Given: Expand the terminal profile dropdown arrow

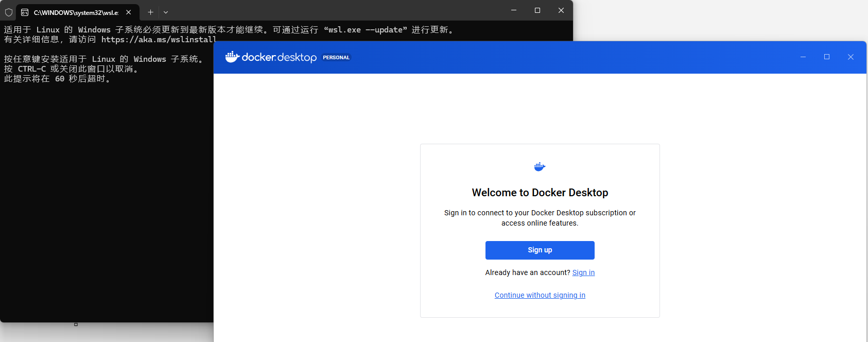Looking at the screenshot, I should click(x=166, y=12).
